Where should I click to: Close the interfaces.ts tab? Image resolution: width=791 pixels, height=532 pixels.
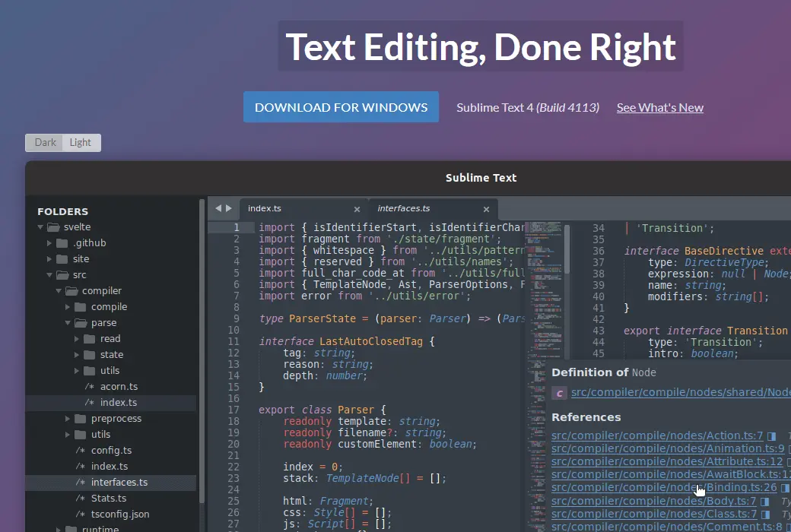click(486, 209)
